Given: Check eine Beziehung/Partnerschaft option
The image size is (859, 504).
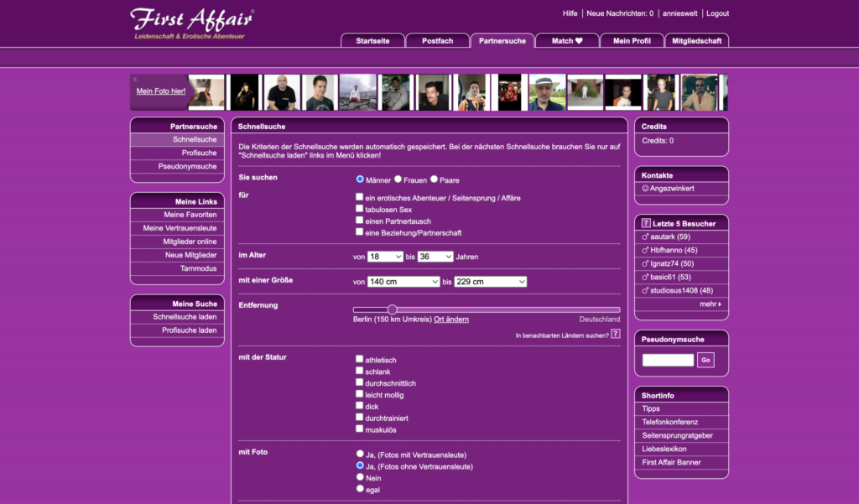Looking at the screenshot, I should click(359, 231).
